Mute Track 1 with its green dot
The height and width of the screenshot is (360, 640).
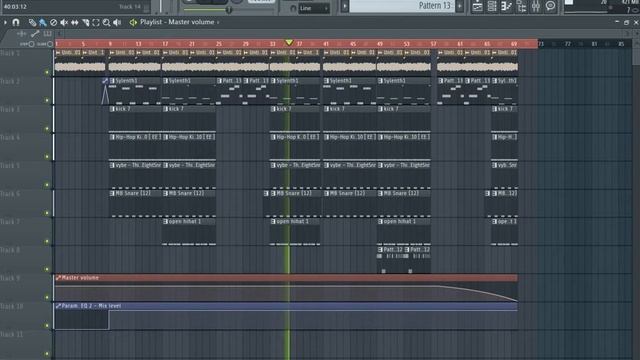tap(47, 72)
